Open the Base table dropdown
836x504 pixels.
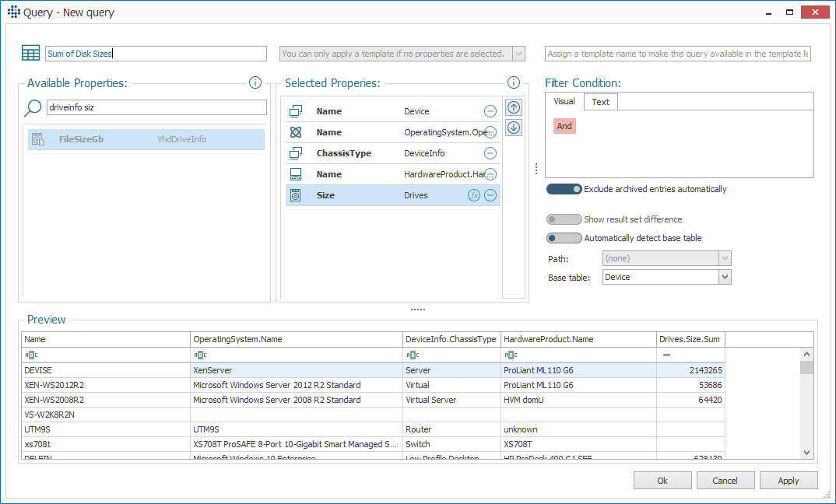pyautogui.click(x=725, y=277)
